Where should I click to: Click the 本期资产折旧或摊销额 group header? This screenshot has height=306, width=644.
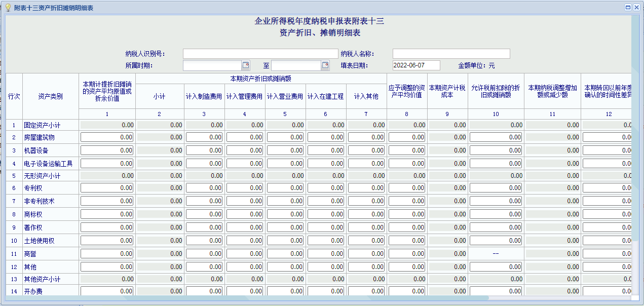[261, 79]
